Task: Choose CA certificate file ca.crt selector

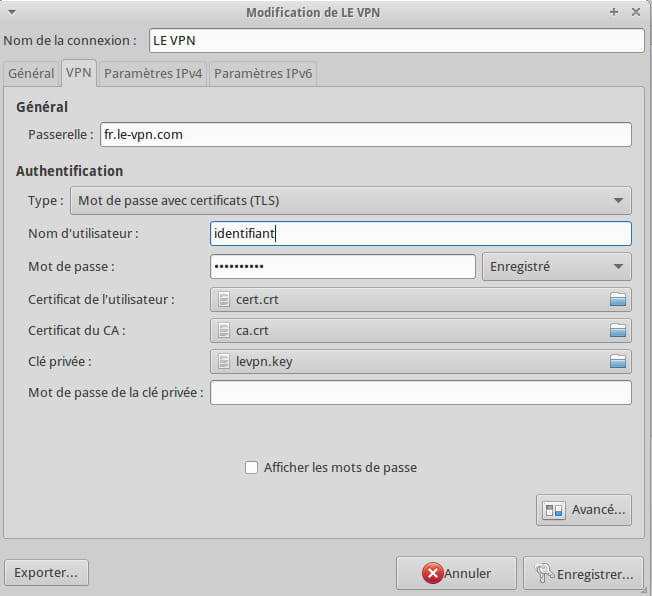Action: [421, 331]
